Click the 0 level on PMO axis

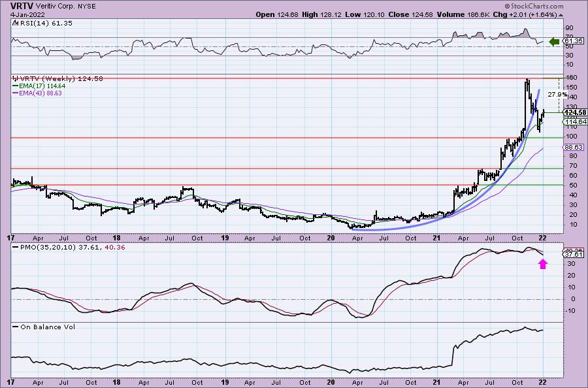coord(573,299)
